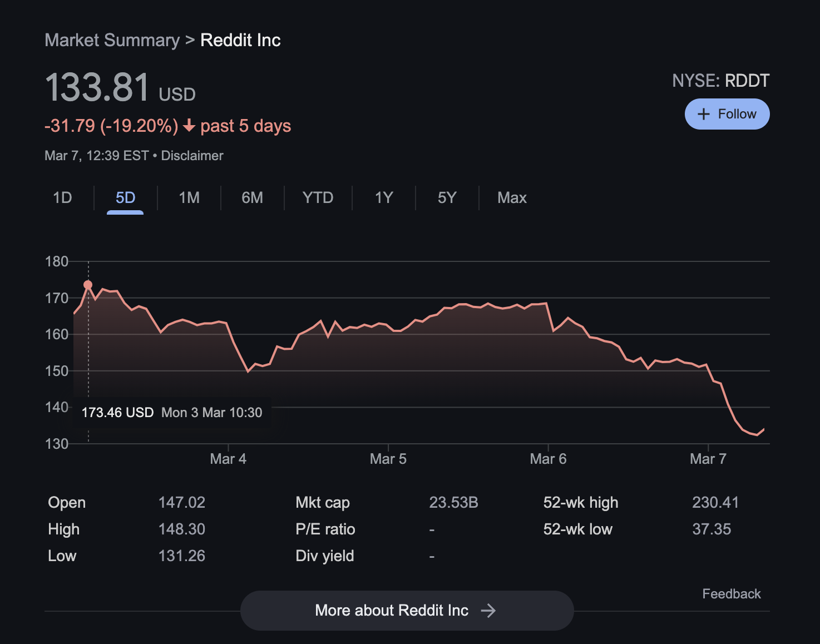The image size is (820, 644).
Task: Click the red down arrow price change icon
Action: [189, 126]
